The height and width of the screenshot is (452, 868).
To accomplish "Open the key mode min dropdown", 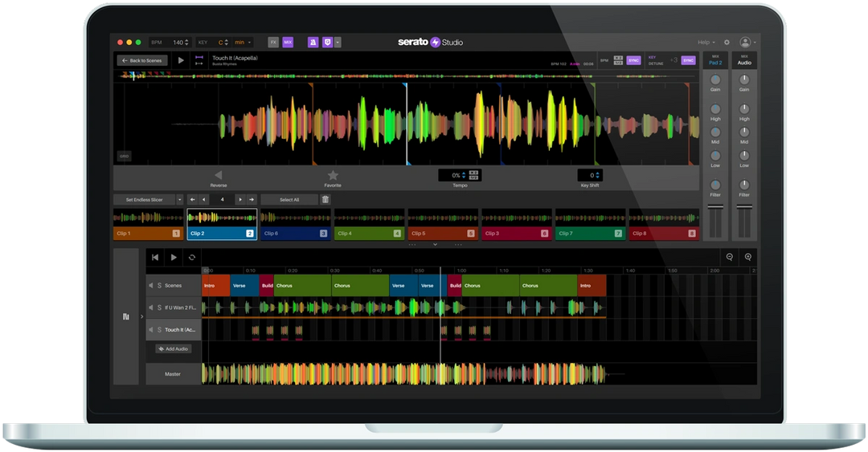I will click(x=243, y=42).
